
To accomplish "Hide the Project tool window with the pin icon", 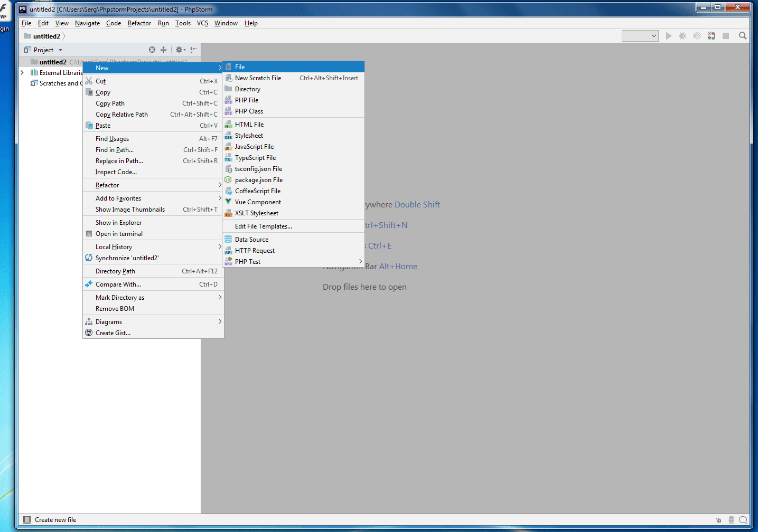I will [194, 50].
